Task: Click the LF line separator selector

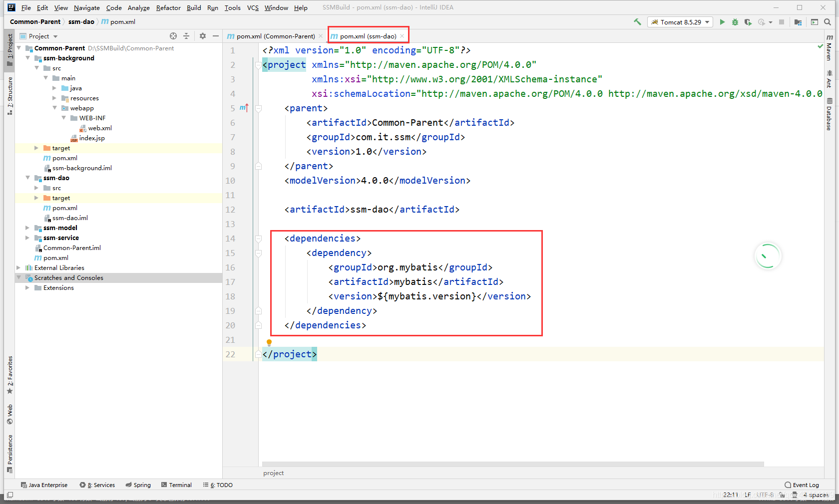Action: [x=748, y=495]
